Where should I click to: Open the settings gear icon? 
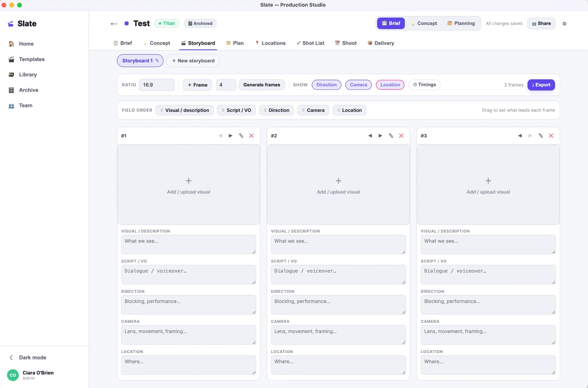click(564, 23)
